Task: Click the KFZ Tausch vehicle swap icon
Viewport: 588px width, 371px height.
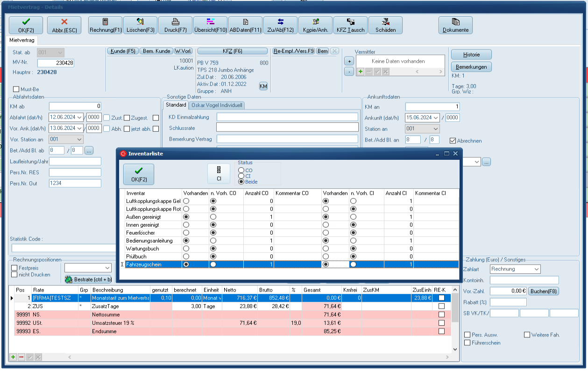Action: 351,22
